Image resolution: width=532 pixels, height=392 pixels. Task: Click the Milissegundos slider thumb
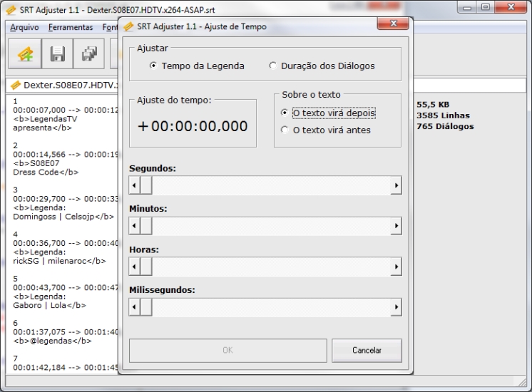146,307
